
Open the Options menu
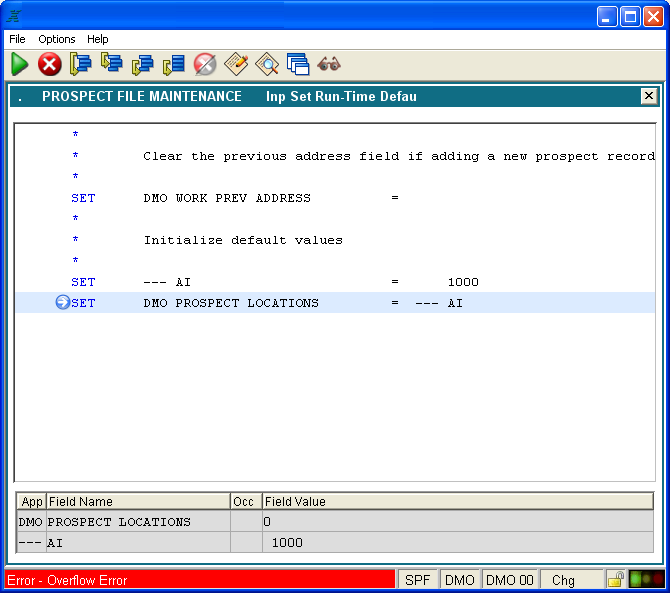(56, 39)
